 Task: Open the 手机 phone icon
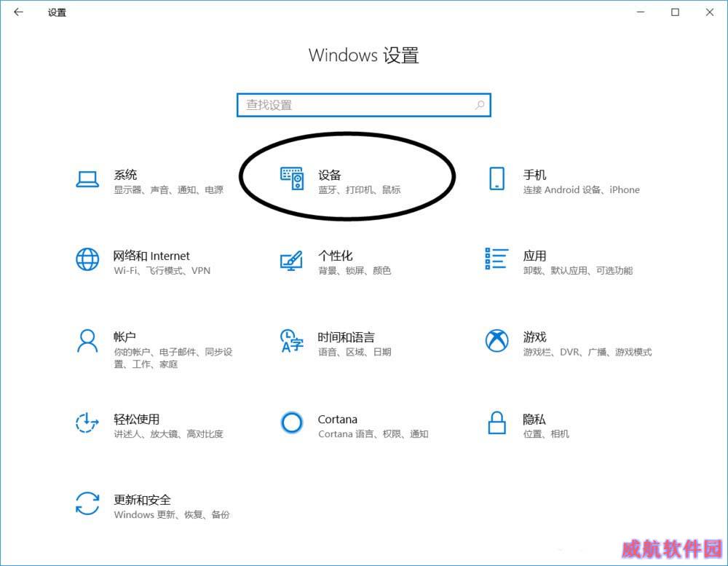click(x=496, y=178)
